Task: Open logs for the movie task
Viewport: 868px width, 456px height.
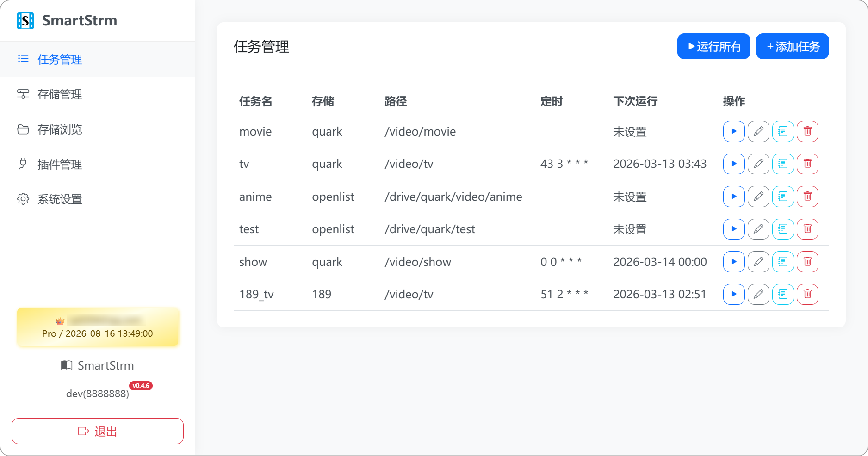Action: point(782,131)
